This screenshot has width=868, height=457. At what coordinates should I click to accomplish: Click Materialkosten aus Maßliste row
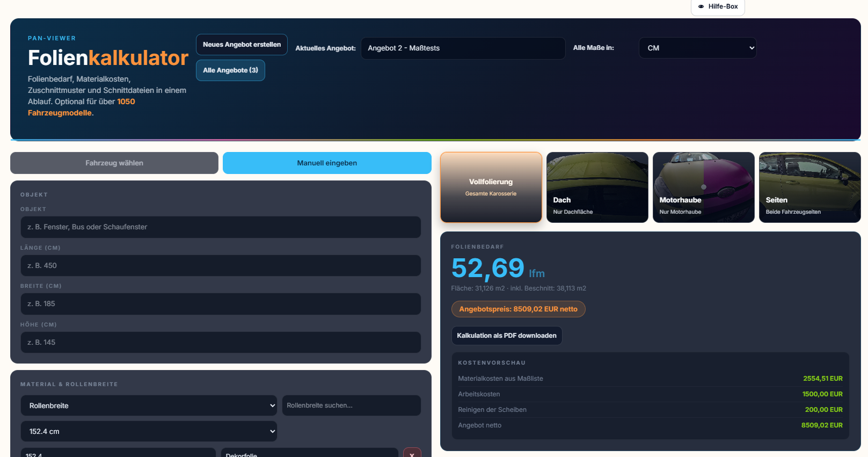click(x=650, y=379)
